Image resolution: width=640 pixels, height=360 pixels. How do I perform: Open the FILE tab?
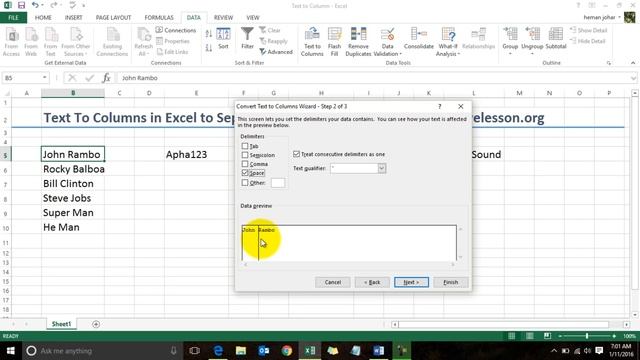[x=13, y=18]
